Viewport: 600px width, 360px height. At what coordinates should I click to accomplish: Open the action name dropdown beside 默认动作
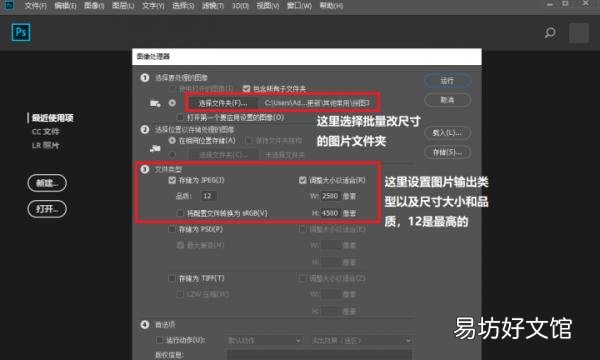click(x=361, y=340)
